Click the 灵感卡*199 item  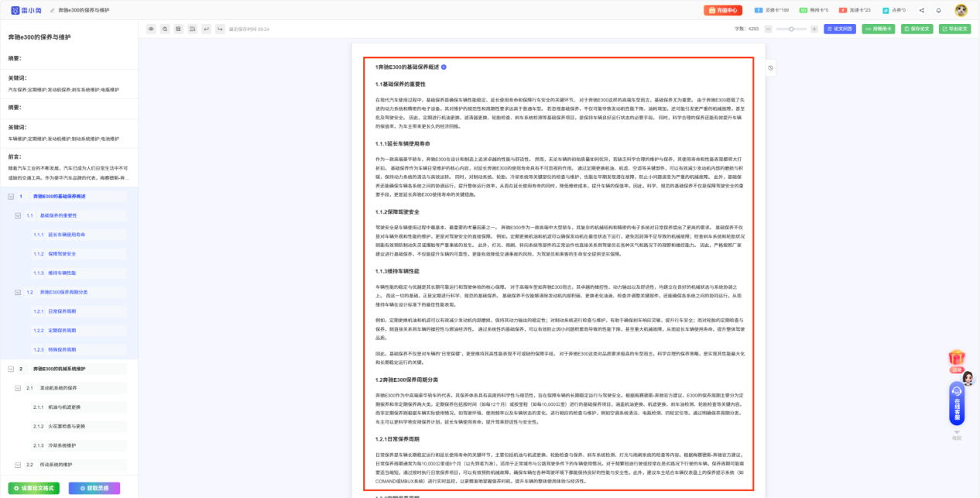click(x=772, y=10)
